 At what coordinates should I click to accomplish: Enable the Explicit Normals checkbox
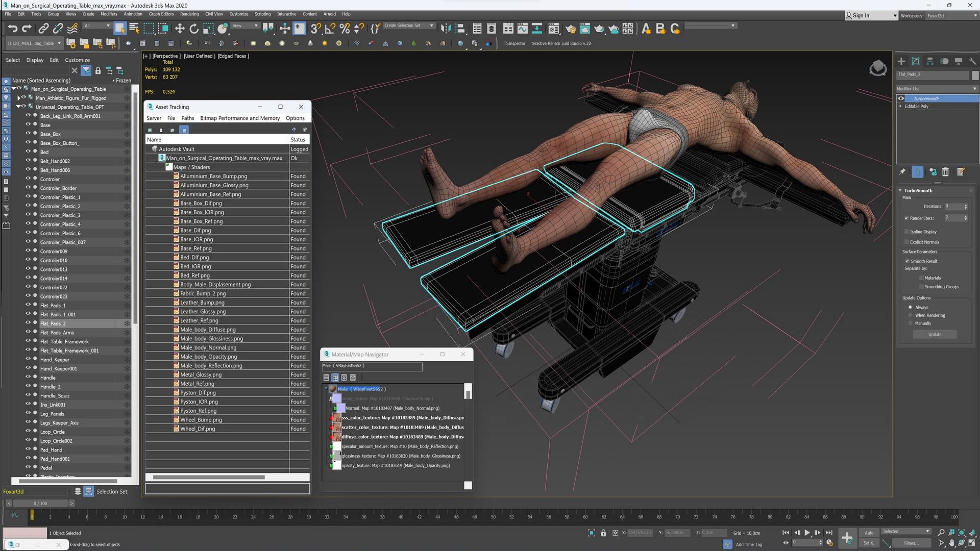907,242
